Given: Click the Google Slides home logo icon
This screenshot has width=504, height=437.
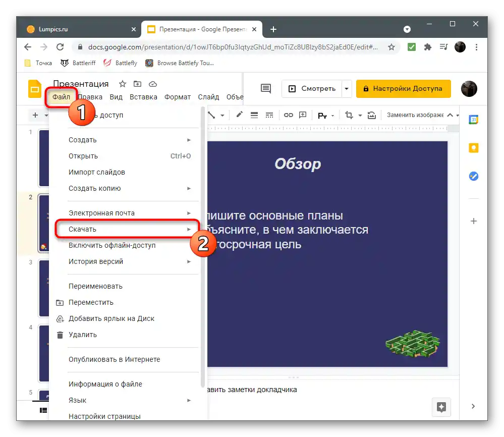Looking at the screenshot, I should pos(35,88).
